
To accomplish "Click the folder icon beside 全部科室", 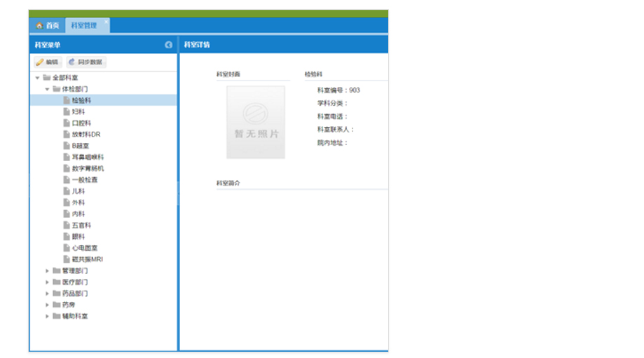I will pos(47,78).
